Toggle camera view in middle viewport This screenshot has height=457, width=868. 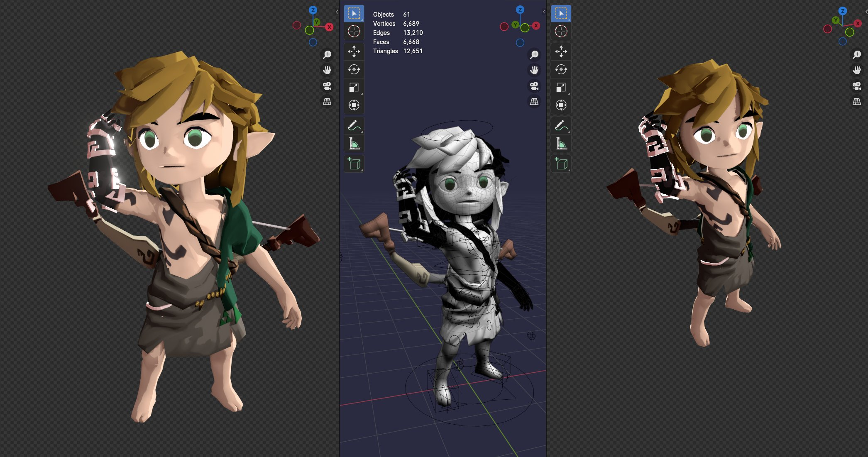534,86
